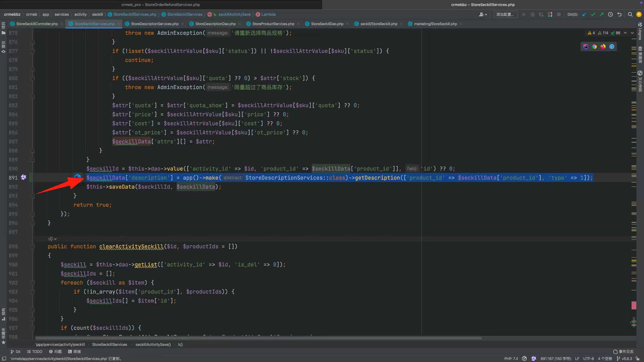Click the AI star gutter icon at line 891
The height and width of the screenshot is (362, 644).
click(23, 177)
